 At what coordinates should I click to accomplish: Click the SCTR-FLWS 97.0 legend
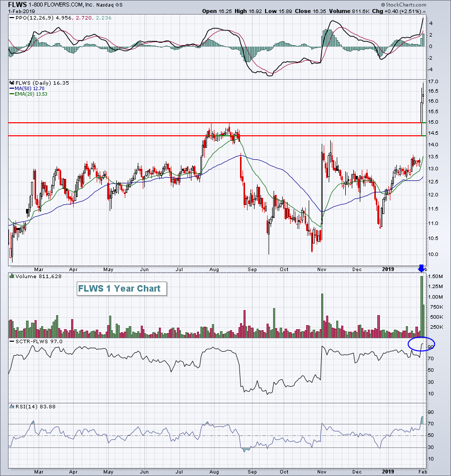(39, 342)
